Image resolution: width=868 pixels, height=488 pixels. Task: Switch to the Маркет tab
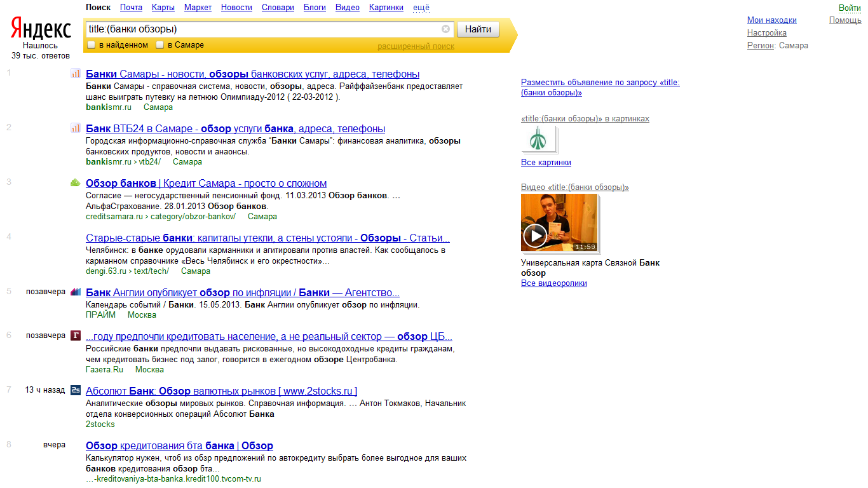198,8
